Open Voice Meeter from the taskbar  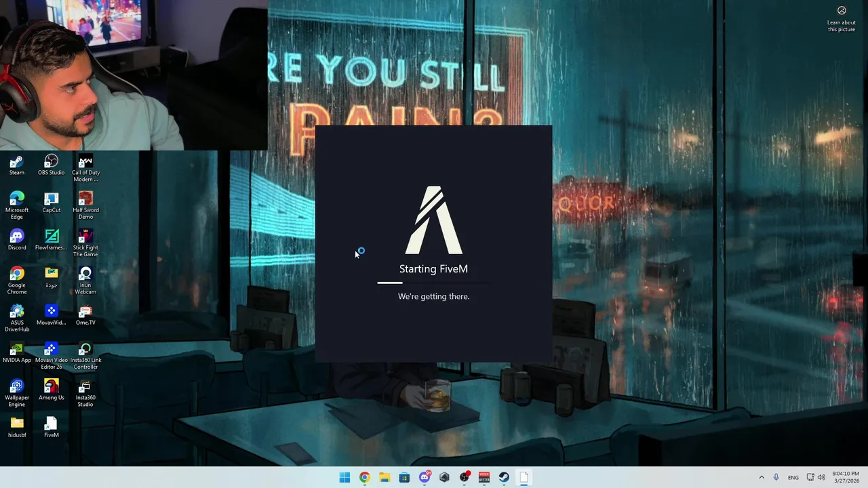point(484,477)
